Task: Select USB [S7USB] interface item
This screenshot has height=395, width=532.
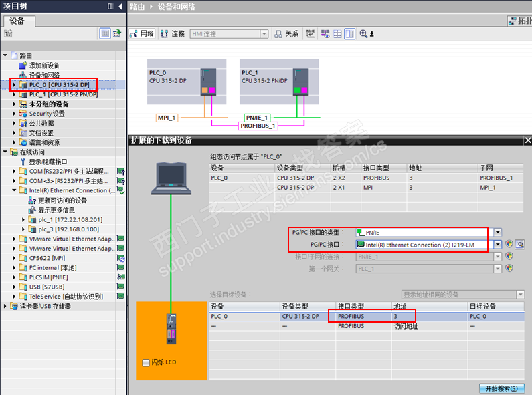Action: (x=46, y=287)
